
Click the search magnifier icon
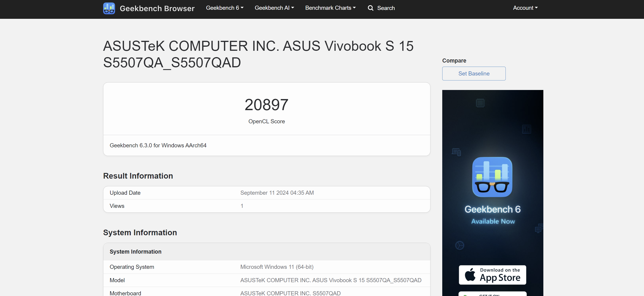pos(370,8)
